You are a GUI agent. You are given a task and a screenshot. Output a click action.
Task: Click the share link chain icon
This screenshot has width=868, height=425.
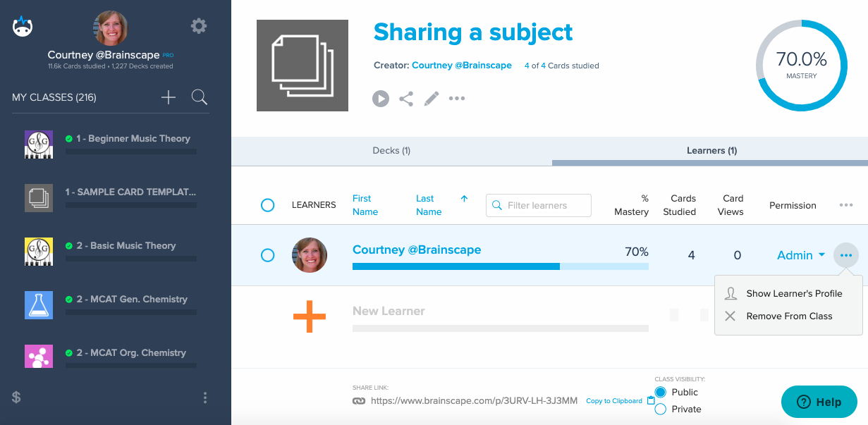(359, 401)
